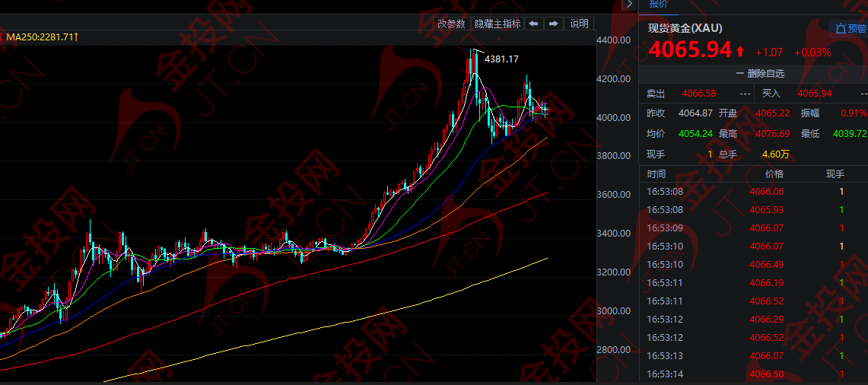The image size is (868, 385).
Task: Open the 预警 bell alert icon
Action: (x=841, y=29)
